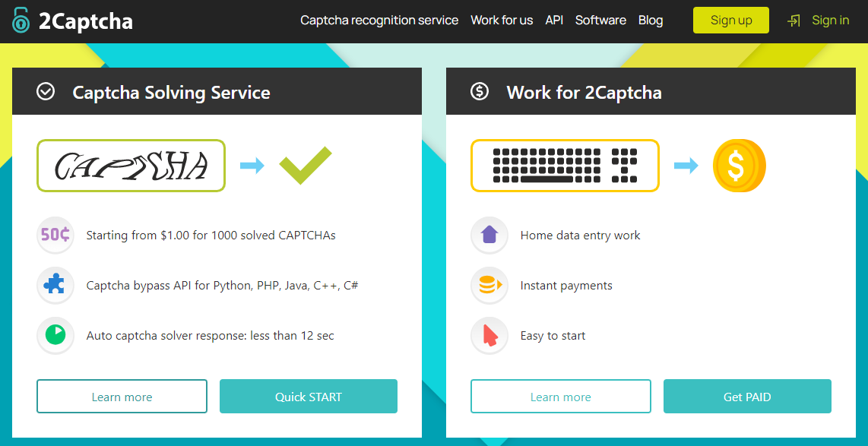Screen dimensions: 868x446
Task: Open the Work for us page
Action: 502,21
